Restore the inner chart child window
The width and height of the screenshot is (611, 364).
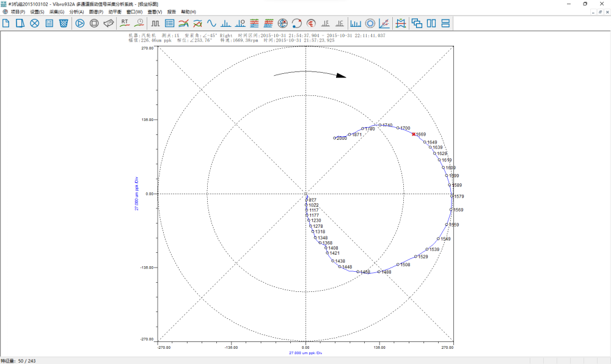click(600, 12)
